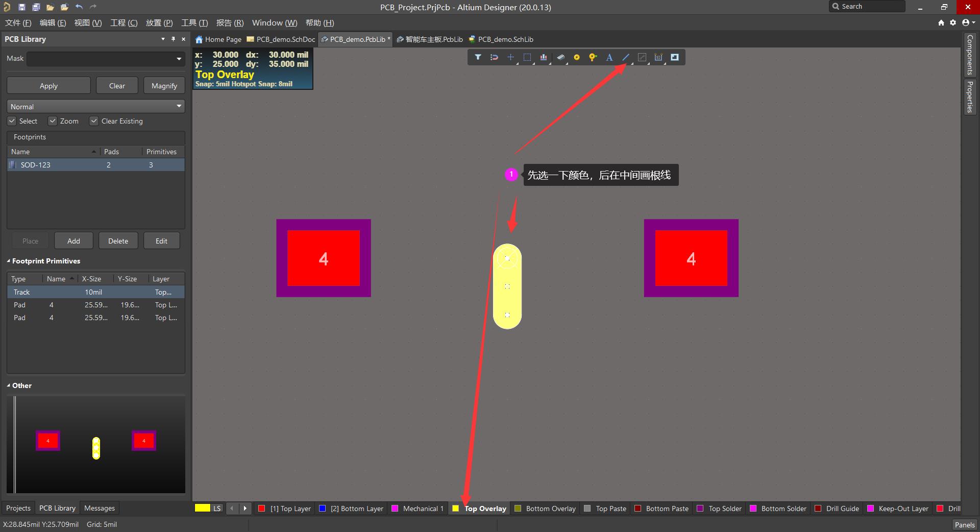Select the move objects cross tool

510,57
